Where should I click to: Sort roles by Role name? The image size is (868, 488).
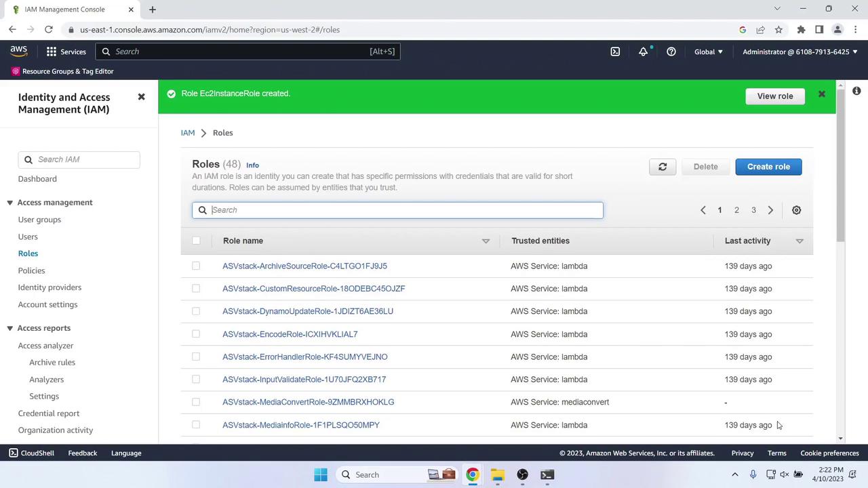tap(486, 241)
